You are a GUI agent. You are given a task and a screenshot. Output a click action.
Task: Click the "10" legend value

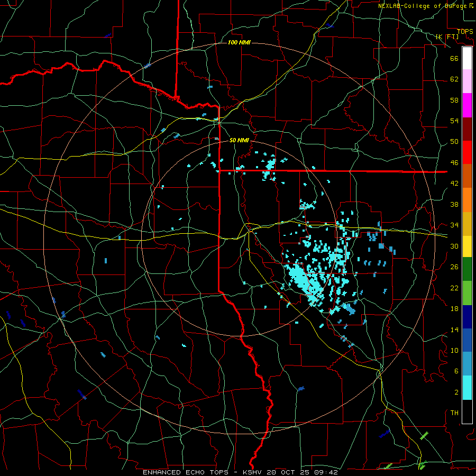click(x=454, y=350)
